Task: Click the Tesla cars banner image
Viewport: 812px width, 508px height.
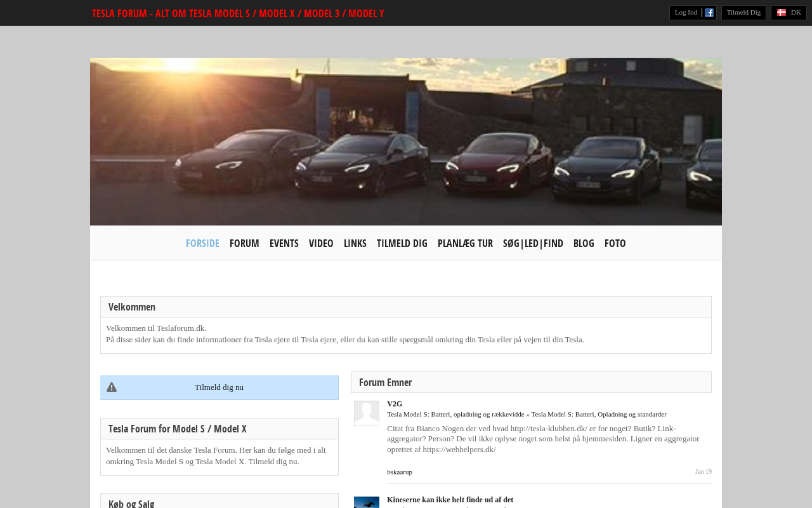Action: point(406,142)
